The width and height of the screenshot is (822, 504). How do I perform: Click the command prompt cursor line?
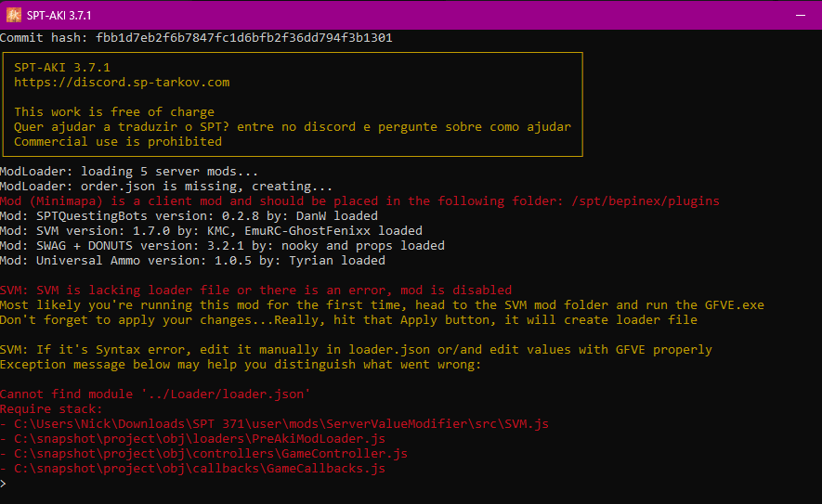coord(3,483)
